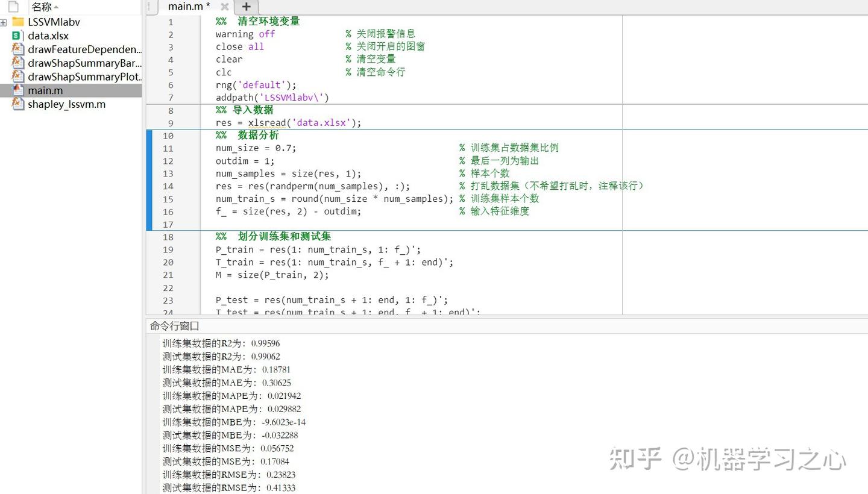This screenshot has width=868, height=494.
Task: Reverse sort order of the 名称 column
Action: pos(56,7)
